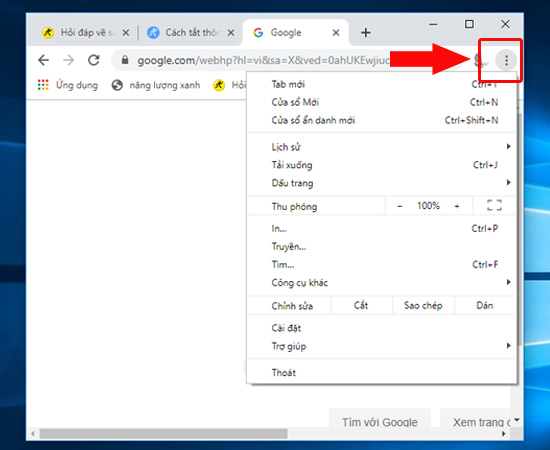Click the '100%' zoom value
This screenshot has width=550, height=450.
[x=428, y=206]
